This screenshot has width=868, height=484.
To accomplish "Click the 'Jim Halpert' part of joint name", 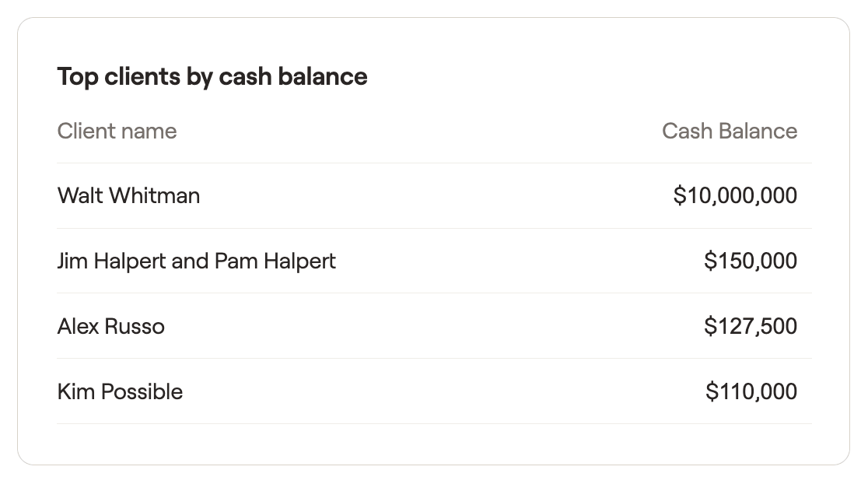I will click(x=111, y=261).
